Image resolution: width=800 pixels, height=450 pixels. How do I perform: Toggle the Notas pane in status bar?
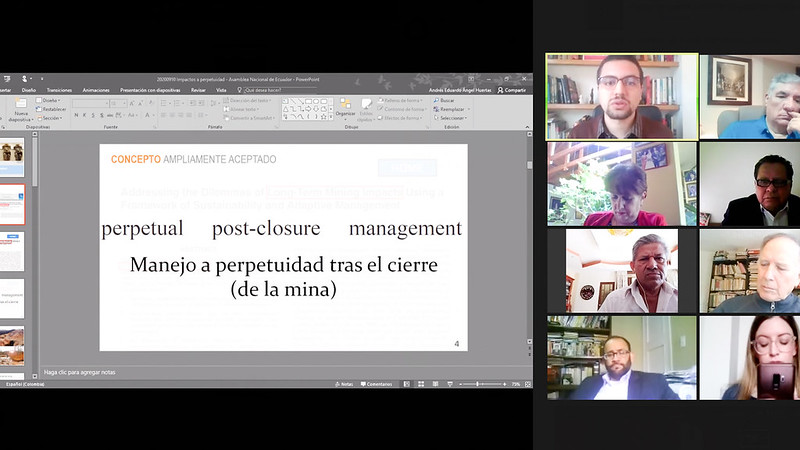click(344, 384)
